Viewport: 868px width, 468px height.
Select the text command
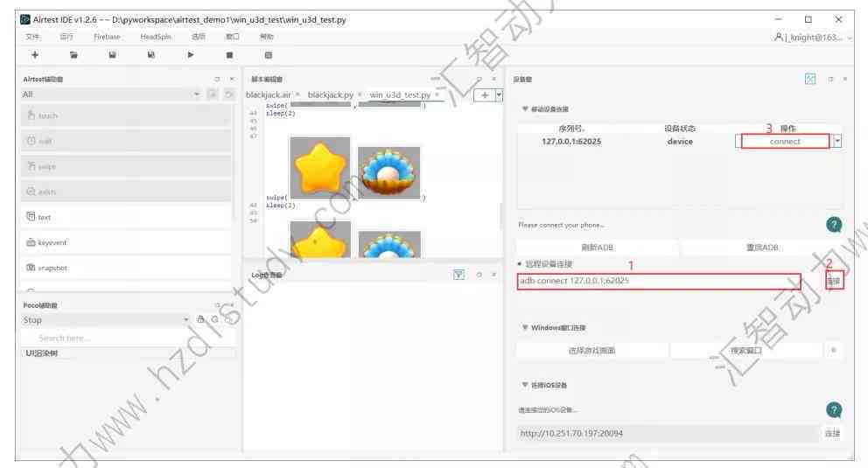tap(126, 218)
